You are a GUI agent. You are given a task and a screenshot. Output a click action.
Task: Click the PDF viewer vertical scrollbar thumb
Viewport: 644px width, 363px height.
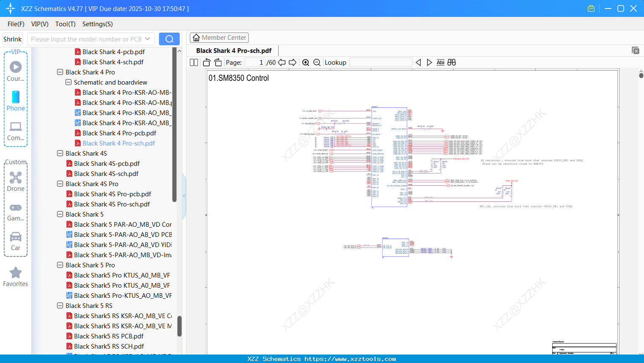click(x=641, y=75)
